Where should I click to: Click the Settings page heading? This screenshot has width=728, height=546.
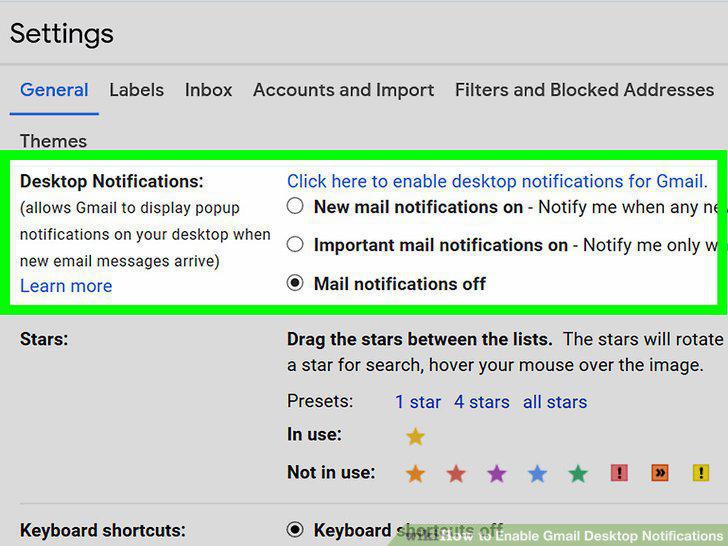(61, 34)
